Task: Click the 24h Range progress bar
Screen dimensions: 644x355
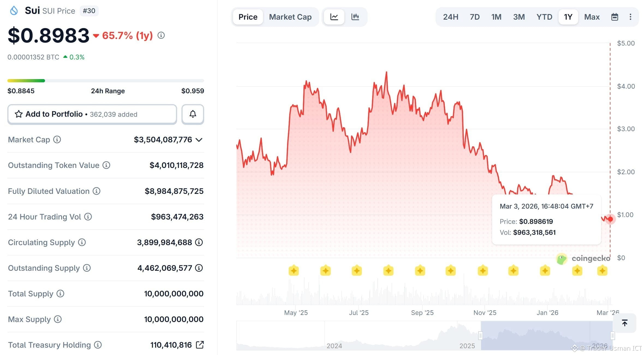Action: (106, 81)
